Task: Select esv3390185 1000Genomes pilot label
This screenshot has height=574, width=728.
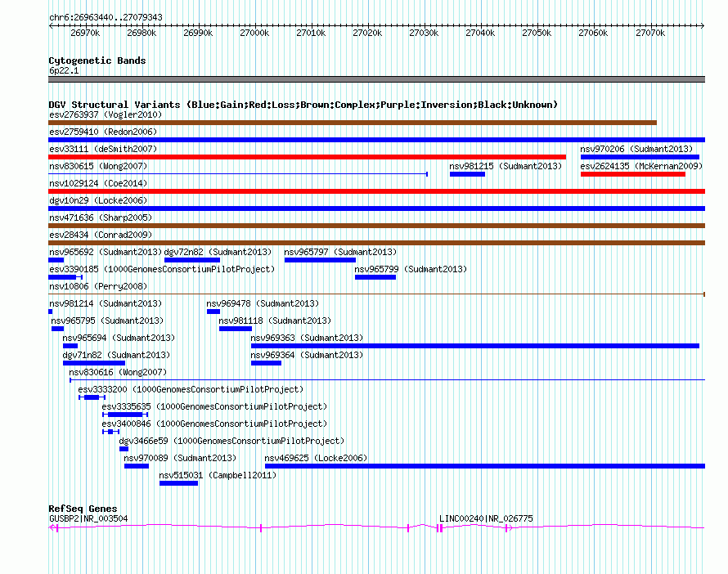Action: [162, 269]
